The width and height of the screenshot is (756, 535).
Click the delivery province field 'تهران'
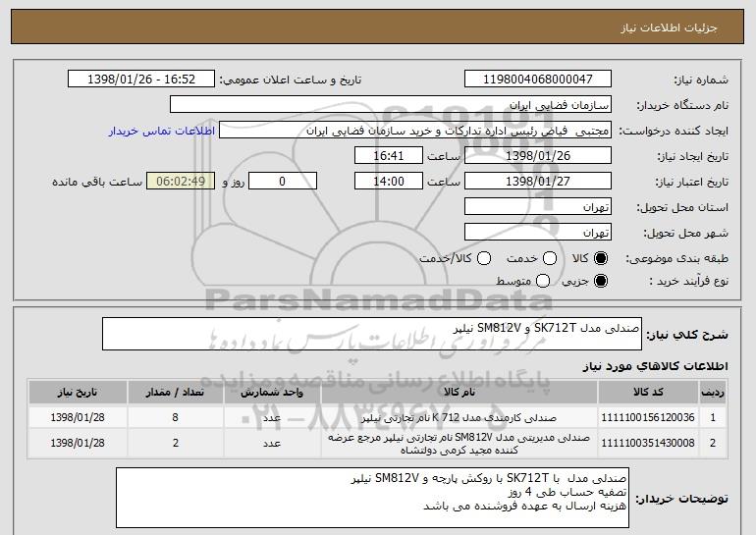(x=538, y=206)
